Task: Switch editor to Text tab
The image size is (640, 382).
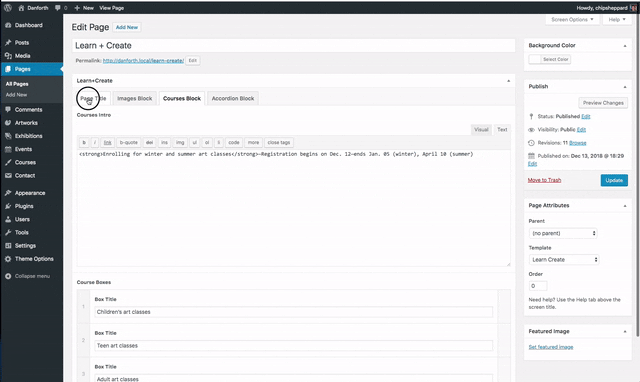Action: [x=502, y=129]
